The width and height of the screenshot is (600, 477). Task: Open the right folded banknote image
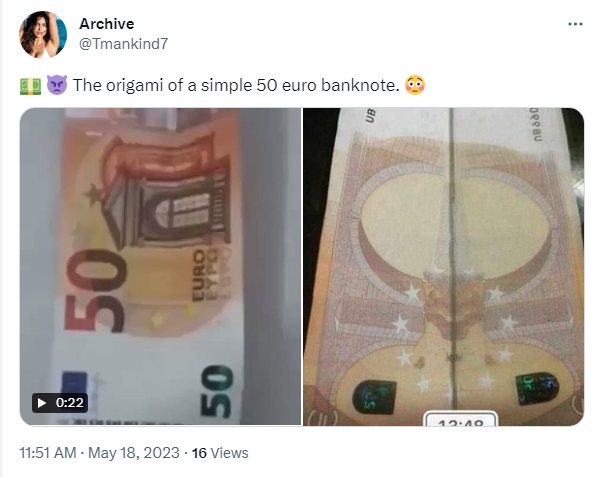pyautogui.click(x=443, y=267)
